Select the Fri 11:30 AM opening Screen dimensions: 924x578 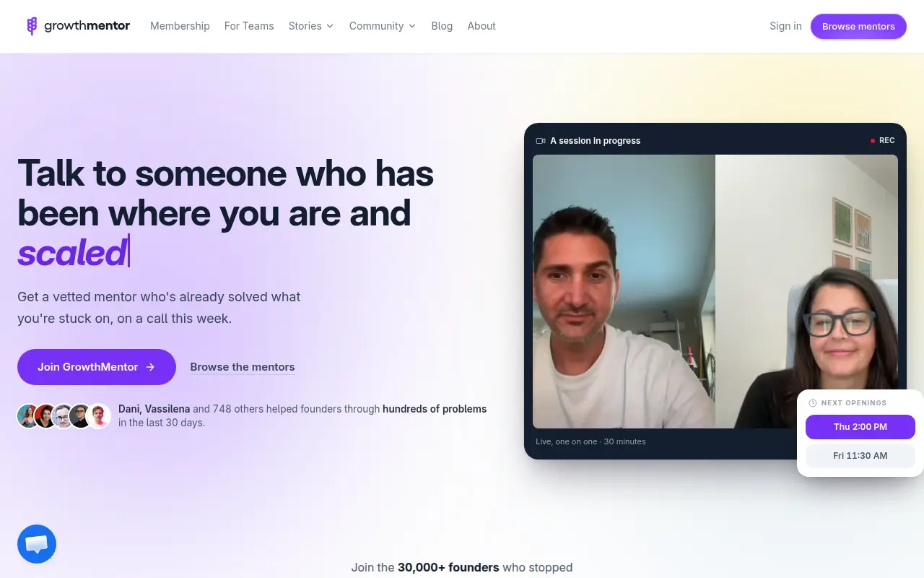[x=860, y=456]
